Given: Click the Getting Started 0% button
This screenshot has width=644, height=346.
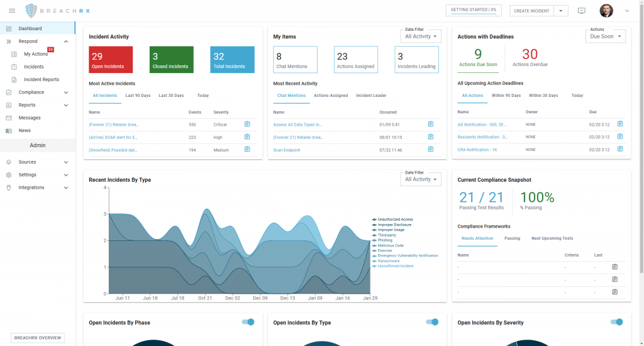Looking at the screenshot, I should tap(474, 10).
